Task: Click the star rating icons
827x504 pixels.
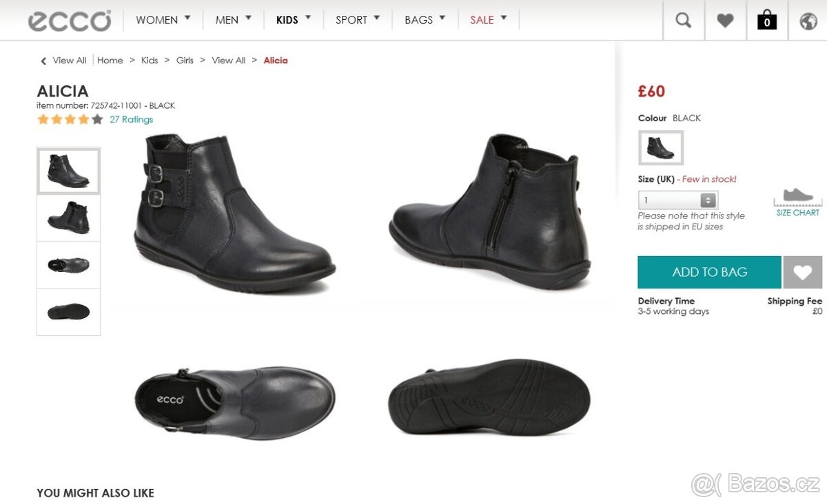Action: pyautogui.click(x=70, y=119)
